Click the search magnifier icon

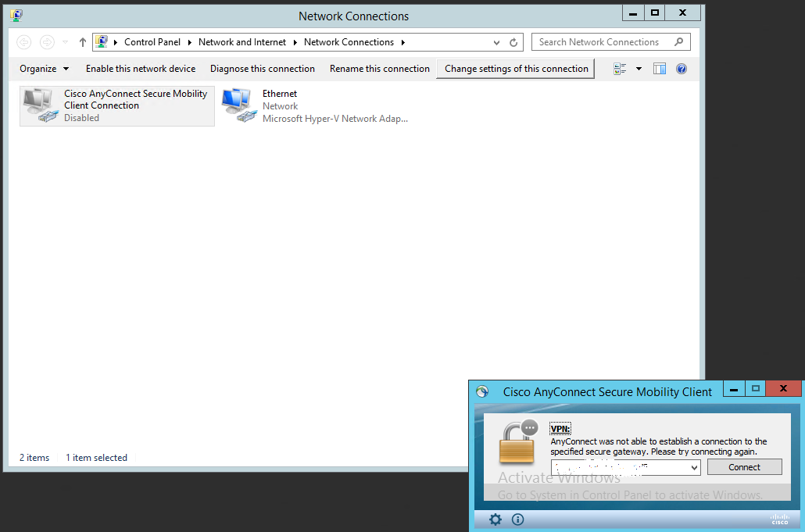(678, 42)
